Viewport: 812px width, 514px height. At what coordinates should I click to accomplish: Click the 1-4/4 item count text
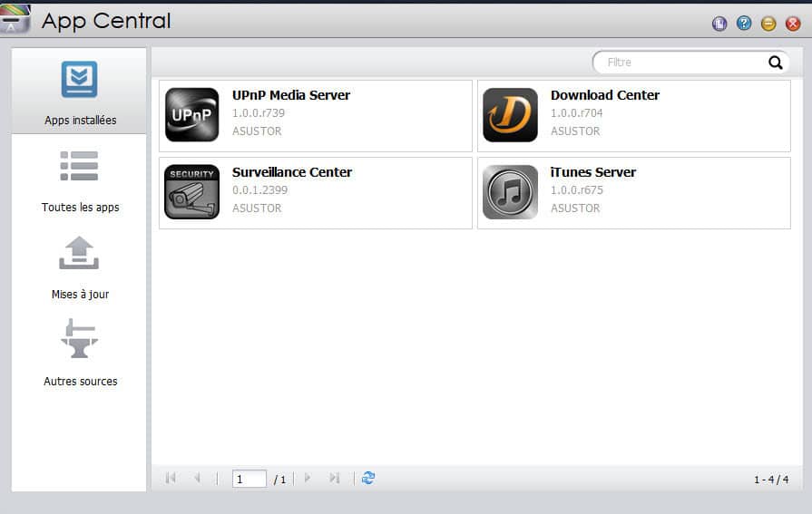pyautogui.click(x=771, y=480)
